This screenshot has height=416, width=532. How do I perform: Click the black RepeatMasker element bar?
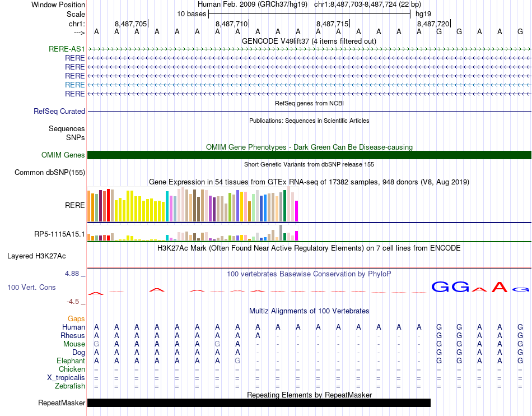point(259,403)
